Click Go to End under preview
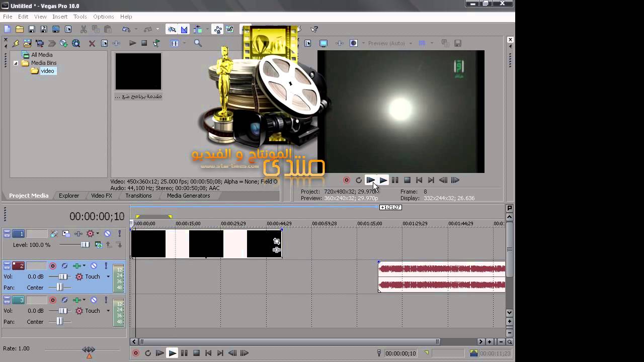 point(431,180)
